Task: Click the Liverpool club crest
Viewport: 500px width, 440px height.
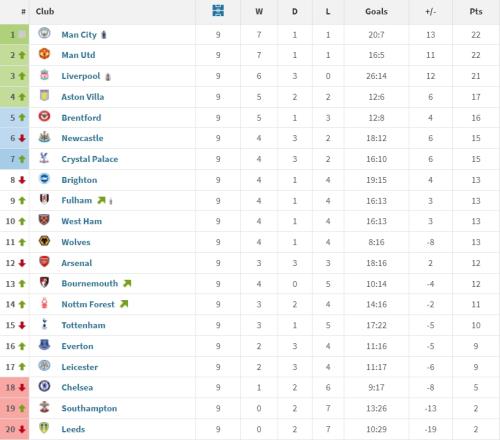Action: 44,75
